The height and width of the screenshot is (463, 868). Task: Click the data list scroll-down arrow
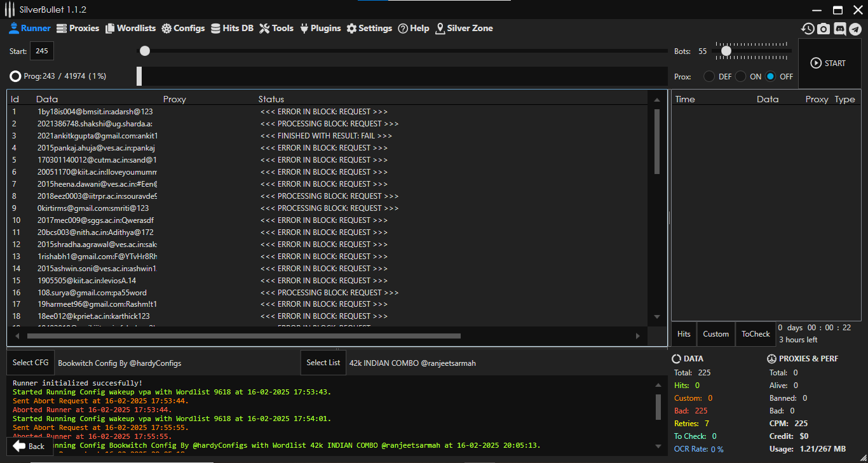[657, 317]
